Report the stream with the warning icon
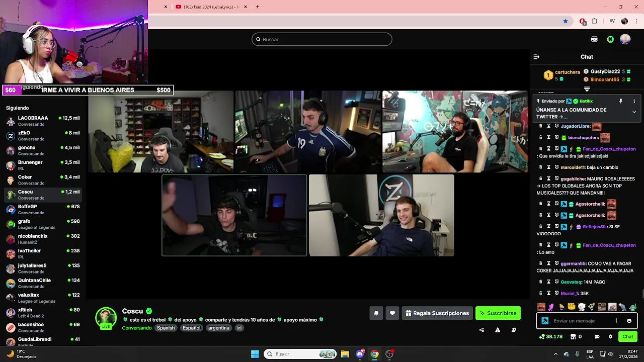644x362 pixels. 498,330
